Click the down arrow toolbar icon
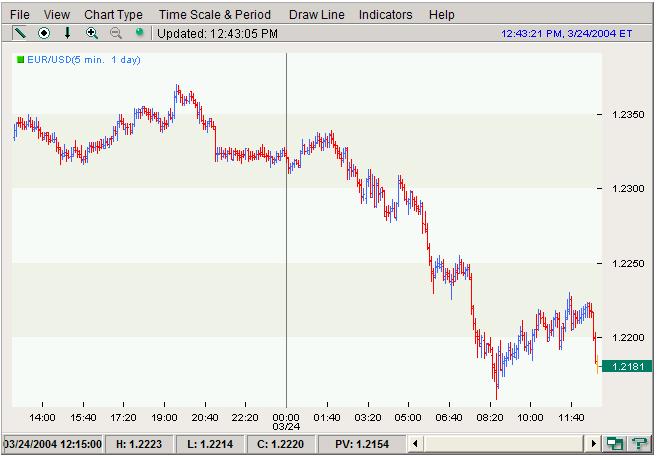657x457 pixels. pyautogui.click(x=67, y=33)
